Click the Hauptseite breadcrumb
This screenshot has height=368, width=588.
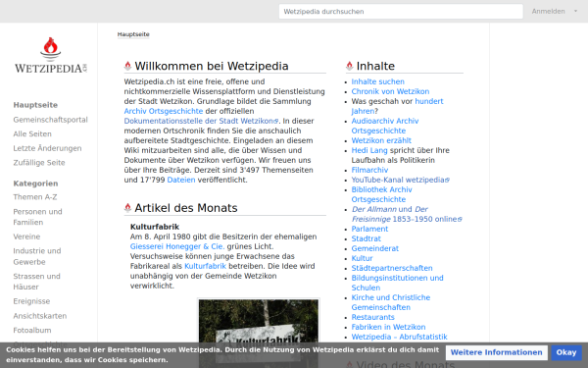(x=133, y=34)
